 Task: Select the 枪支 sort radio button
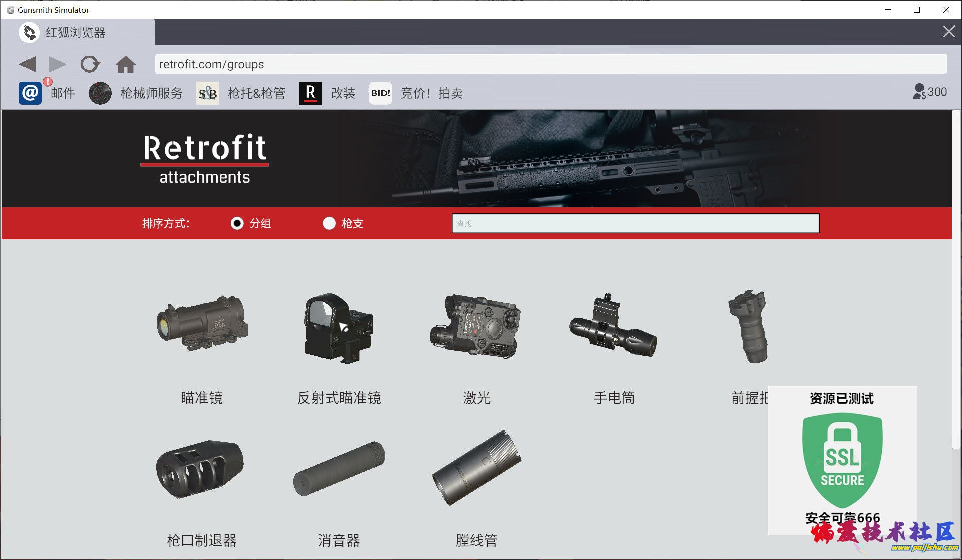pos(329,223)
